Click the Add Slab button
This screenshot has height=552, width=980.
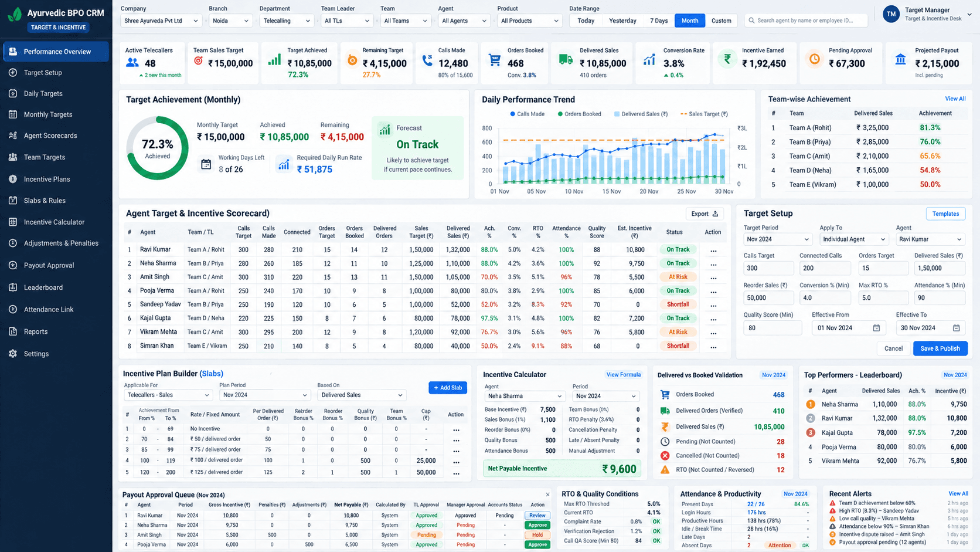click(448, 388)
